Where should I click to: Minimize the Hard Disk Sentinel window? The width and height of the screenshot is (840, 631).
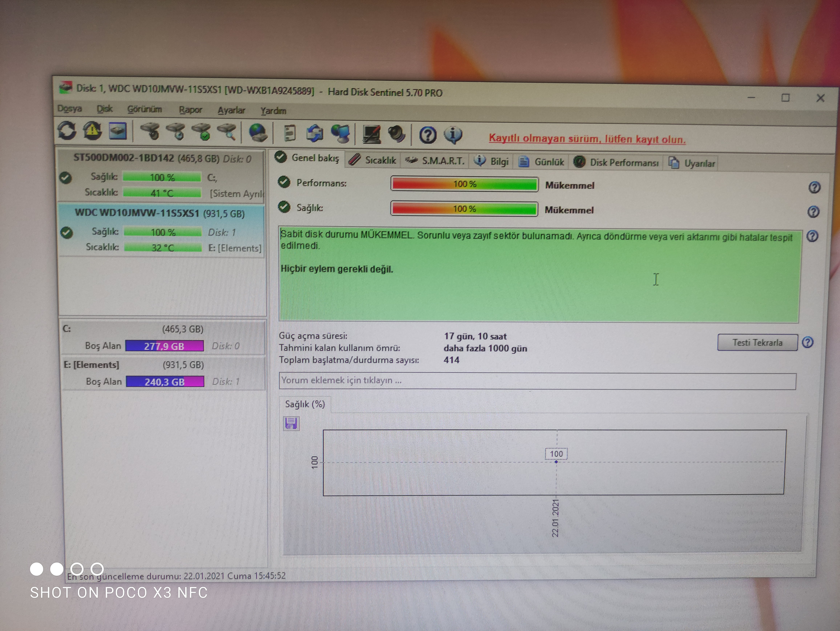point(751,98)
